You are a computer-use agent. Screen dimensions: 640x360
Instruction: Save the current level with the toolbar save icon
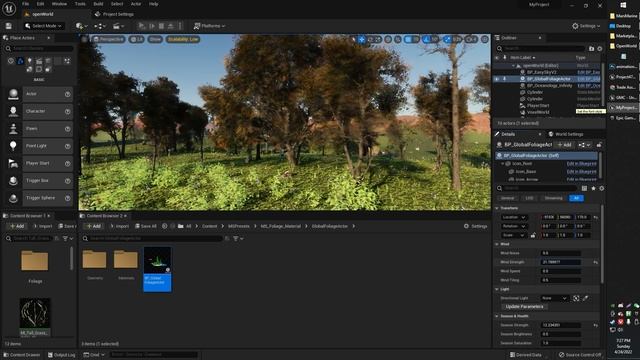pyautogui.click(x=9, y=26)
